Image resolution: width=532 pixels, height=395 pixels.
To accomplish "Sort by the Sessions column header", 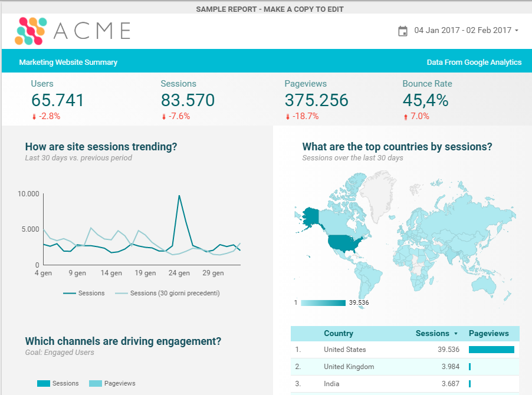I will pos(432,333).
